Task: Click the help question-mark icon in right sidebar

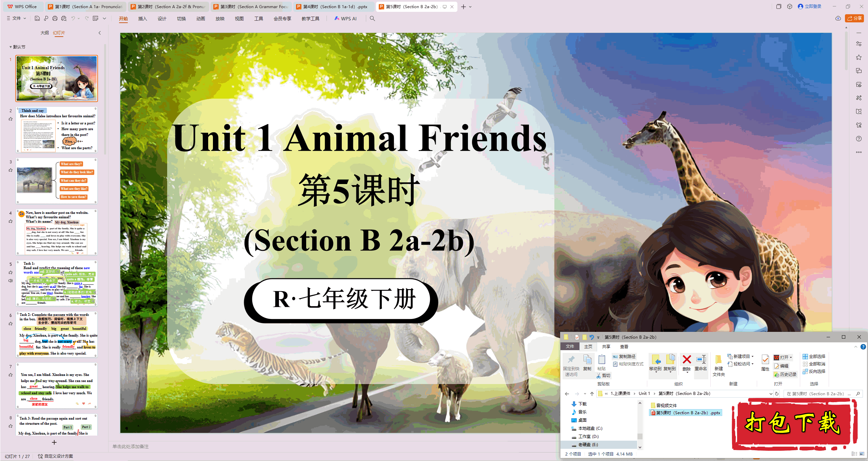Action: point(859,139)
